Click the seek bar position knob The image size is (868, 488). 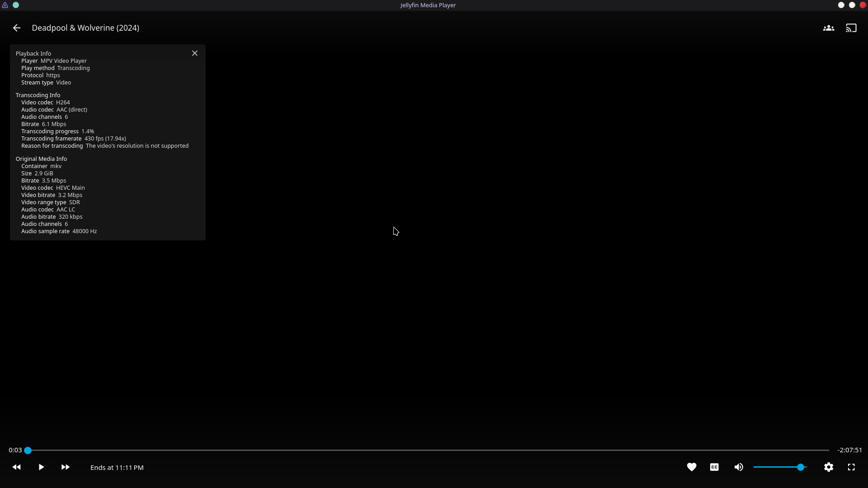28,450
